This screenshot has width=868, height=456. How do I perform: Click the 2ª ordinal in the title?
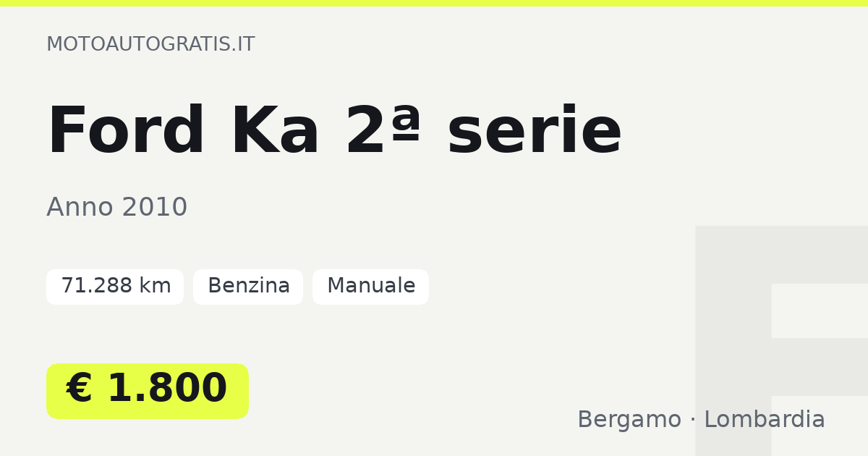pyautogui.click(x=383, y=131)
